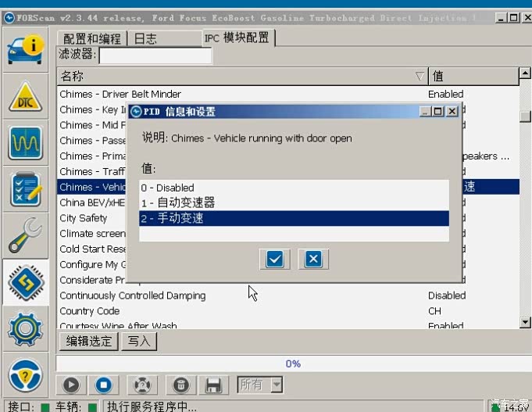Click the 写入 write button
Image resolution: width=532 pixels, height=412 pixels.
[139, 341]
